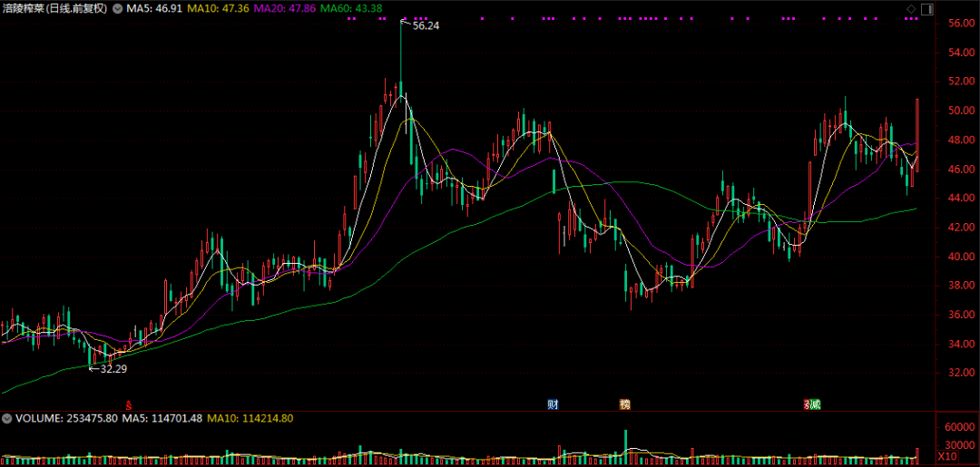Open the green 减 shareholding reduction marker

tap(815, 404)
